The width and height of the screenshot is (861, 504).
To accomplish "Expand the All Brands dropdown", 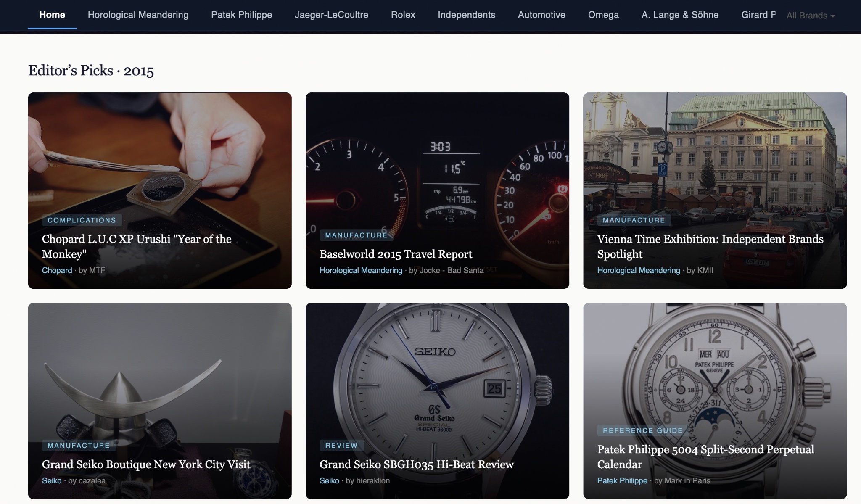I will point(810,16).
